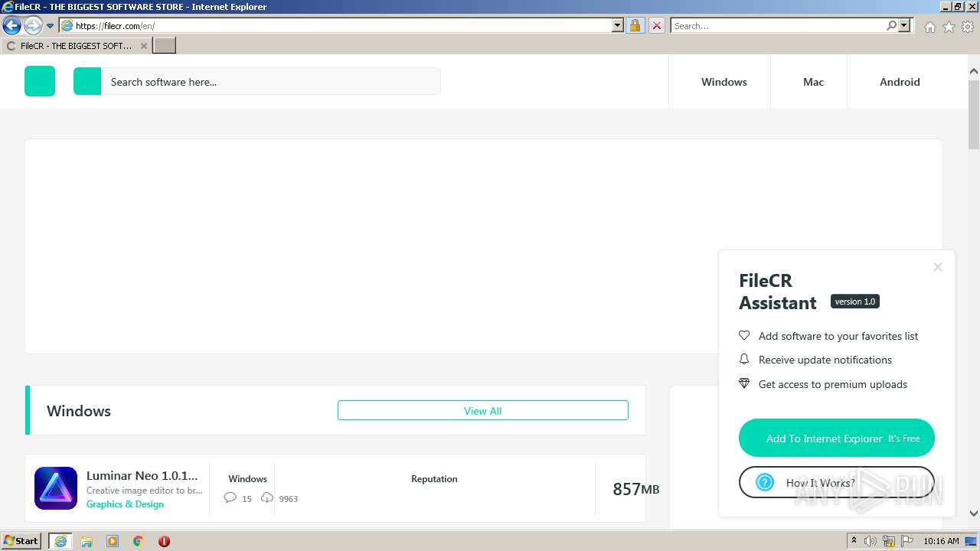Expand the address bar URL dropdown
The image size is (980, 551).
pos(618,26)
